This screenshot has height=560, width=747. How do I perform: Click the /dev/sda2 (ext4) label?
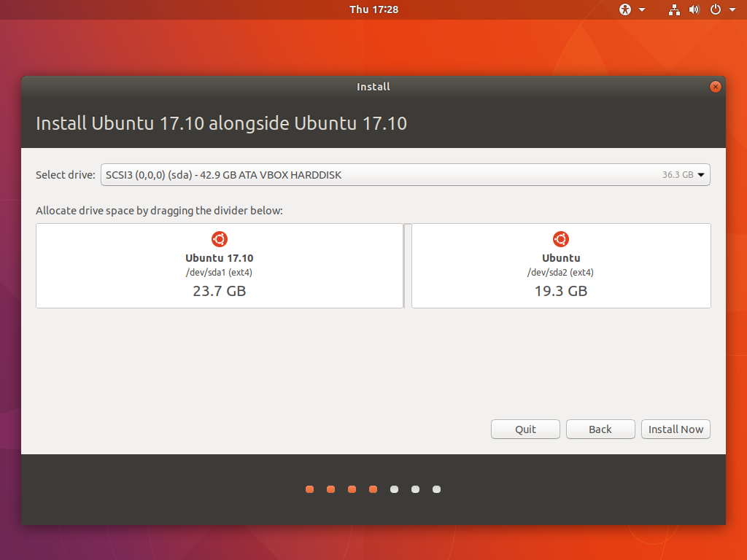(x=561, y=273)
